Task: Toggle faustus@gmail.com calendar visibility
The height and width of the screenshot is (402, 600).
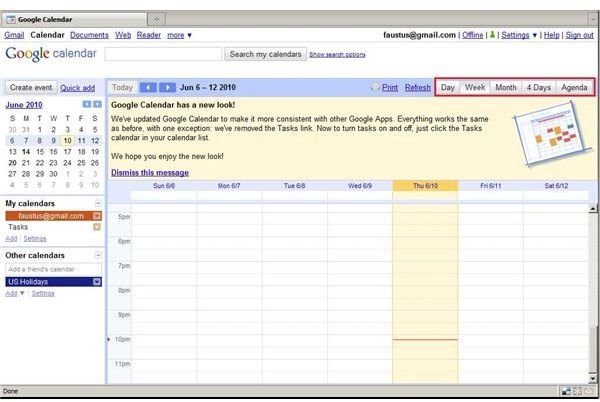Action: point(51,216)
